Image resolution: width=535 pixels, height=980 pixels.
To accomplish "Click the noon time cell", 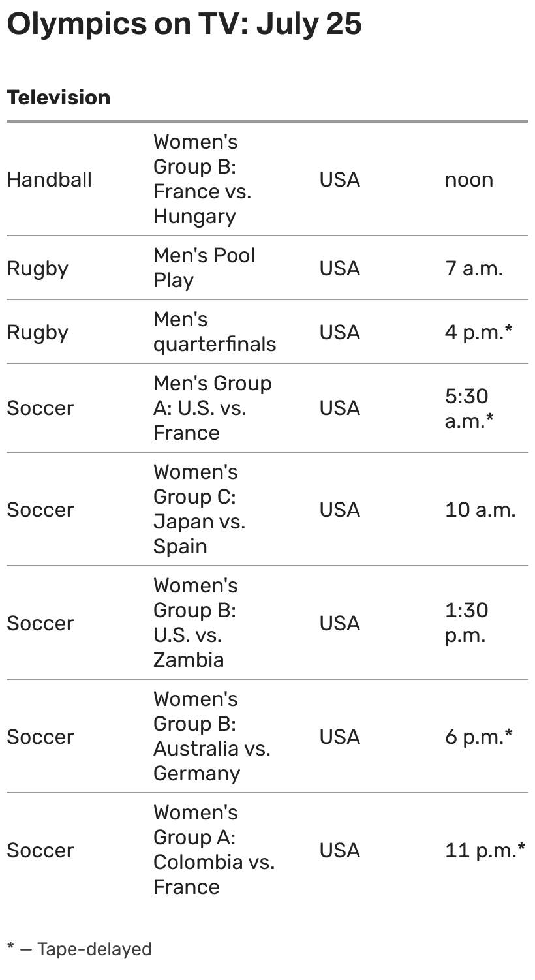I will coord(468,179).
